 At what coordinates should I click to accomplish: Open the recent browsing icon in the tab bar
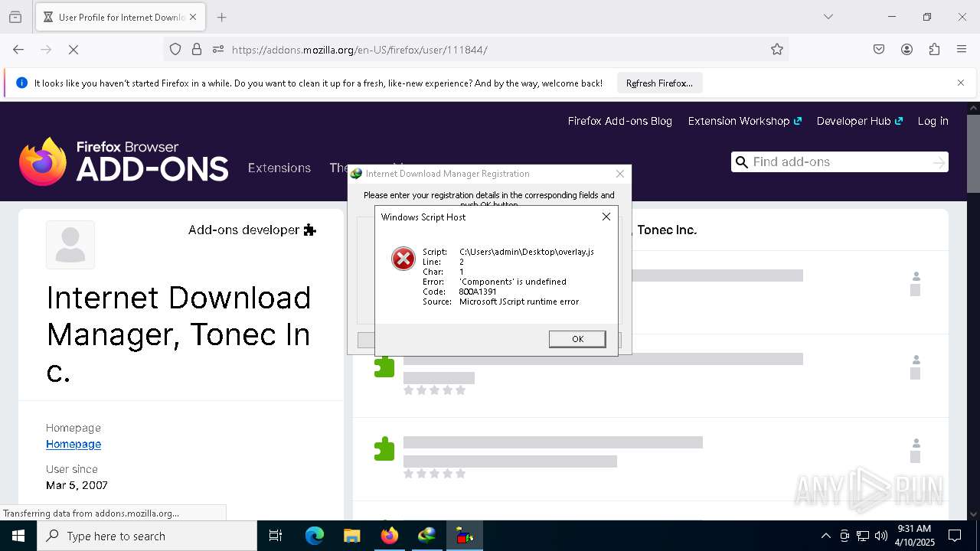click(x=15, y=17)
